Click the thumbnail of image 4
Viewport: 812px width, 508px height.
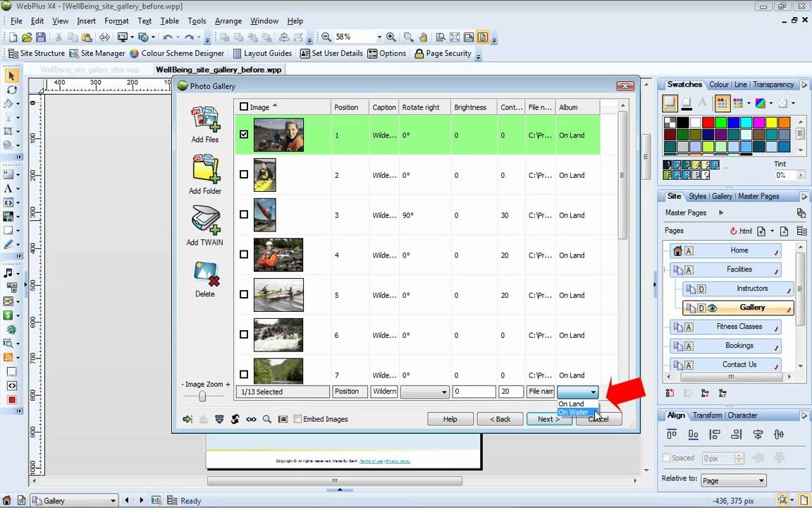[x=278, y=255]
